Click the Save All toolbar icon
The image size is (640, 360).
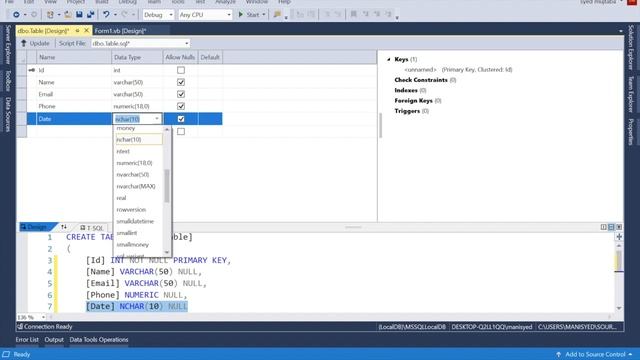pyautogui.click(x=90, y=15)
